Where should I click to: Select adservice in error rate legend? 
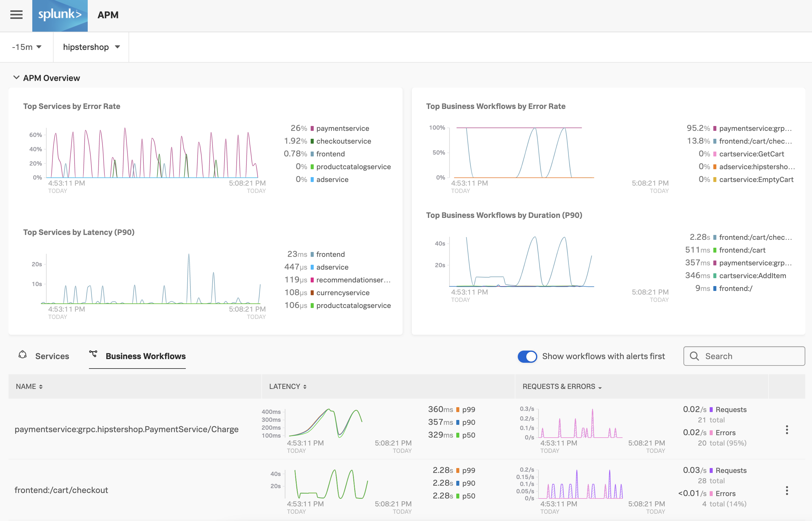pos(332,179)
